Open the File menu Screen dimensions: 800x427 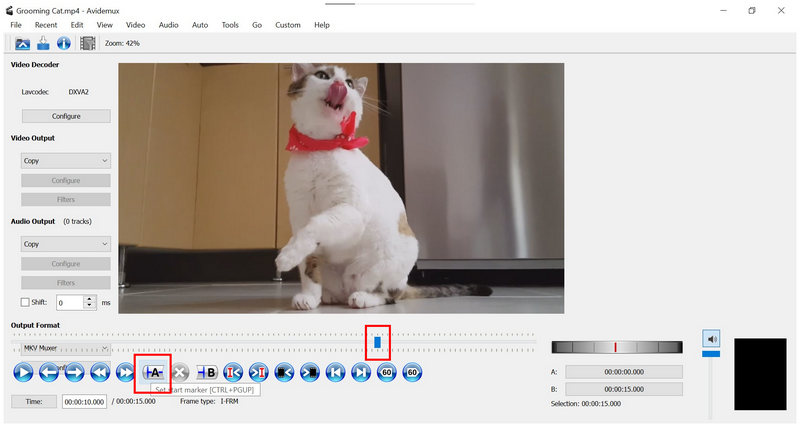[16, 24]
